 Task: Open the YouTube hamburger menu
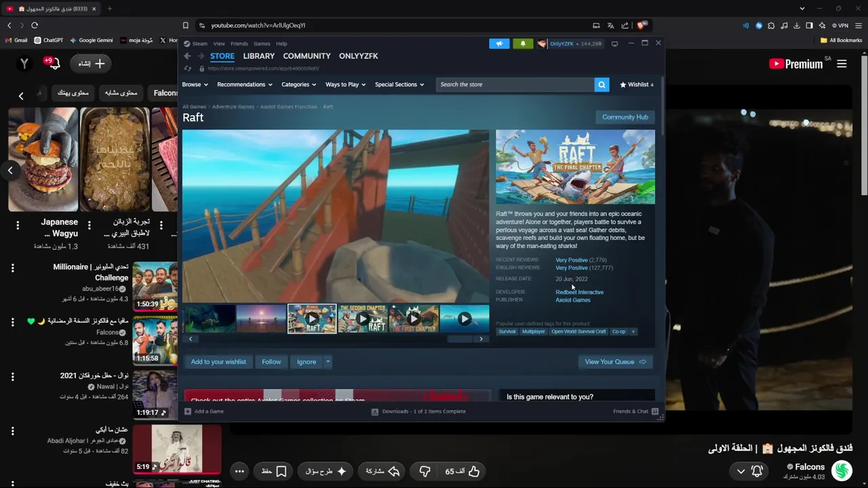(x=842, y=64)
